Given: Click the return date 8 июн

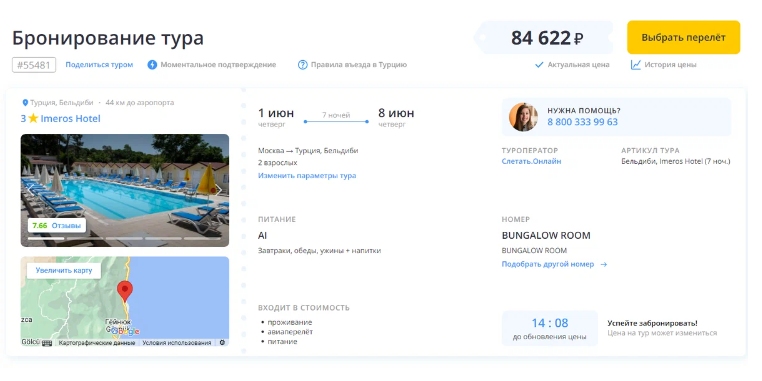Looking at the screenshot, I should coord(397,113).
